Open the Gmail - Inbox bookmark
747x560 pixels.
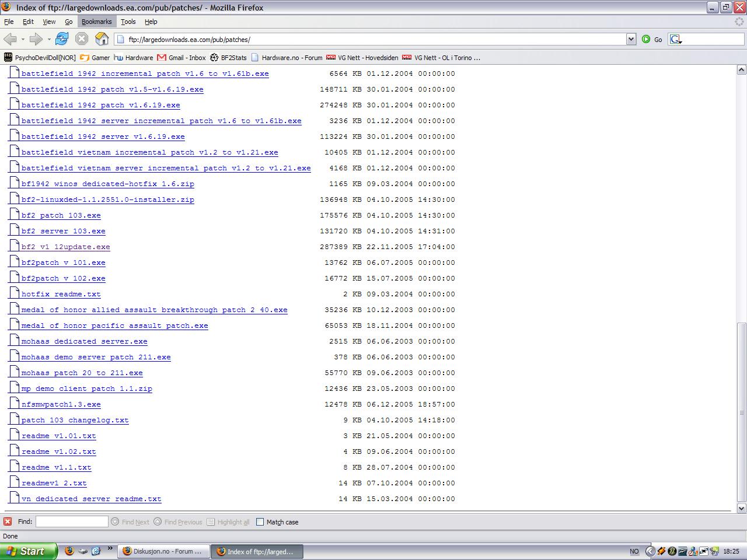[181, 58]
